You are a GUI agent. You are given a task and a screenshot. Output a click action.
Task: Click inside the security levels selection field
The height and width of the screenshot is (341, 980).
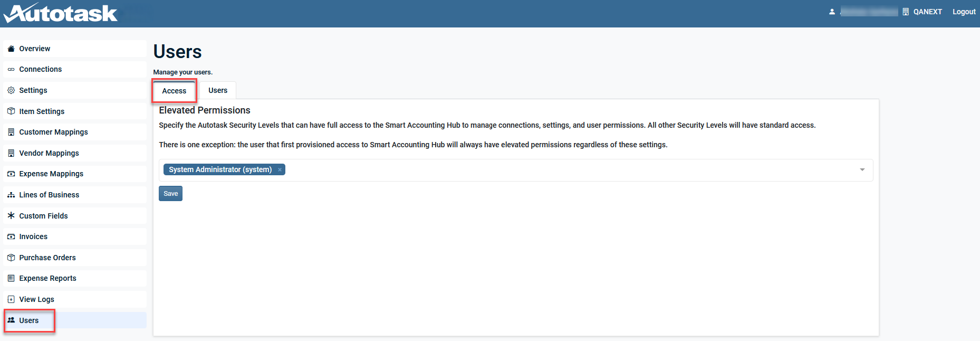click(x=527, y=170)
